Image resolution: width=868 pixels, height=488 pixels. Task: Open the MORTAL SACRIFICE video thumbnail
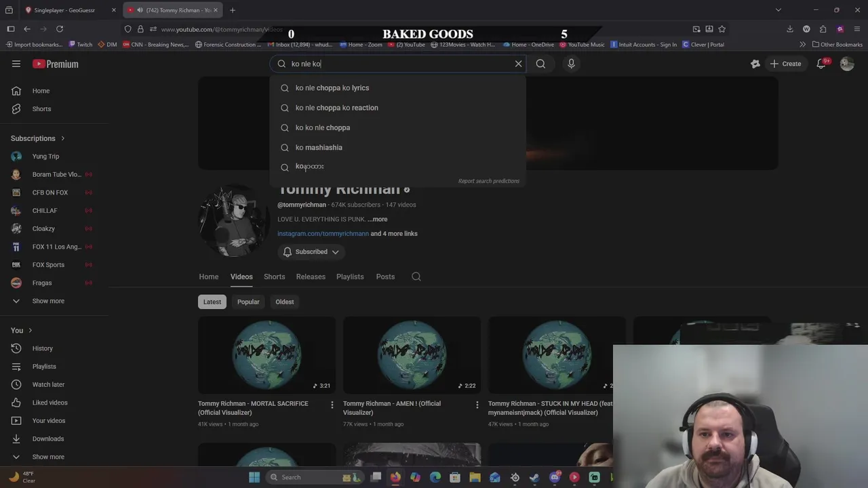[x=267, y=355]
